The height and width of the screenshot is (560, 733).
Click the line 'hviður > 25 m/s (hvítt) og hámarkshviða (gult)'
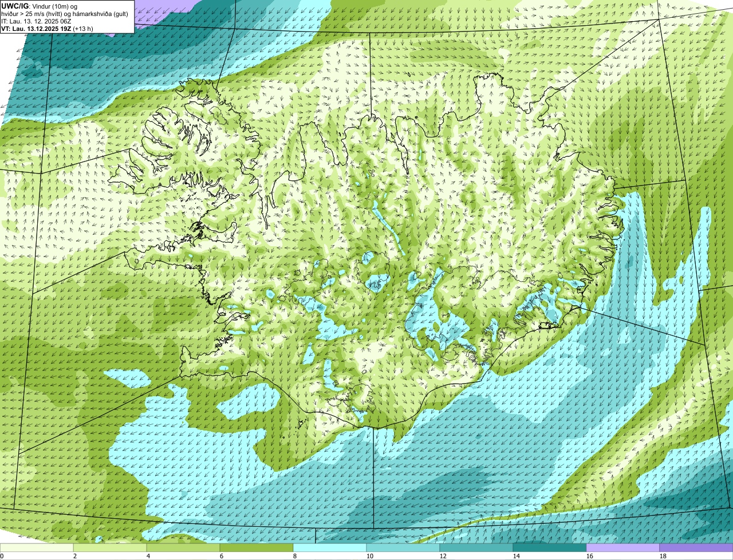65,13
